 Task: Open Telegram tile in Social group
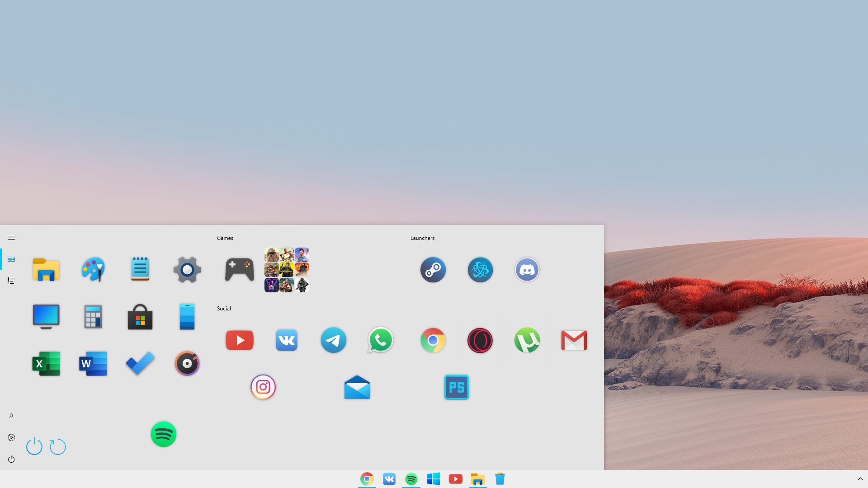tap(333, 340)
